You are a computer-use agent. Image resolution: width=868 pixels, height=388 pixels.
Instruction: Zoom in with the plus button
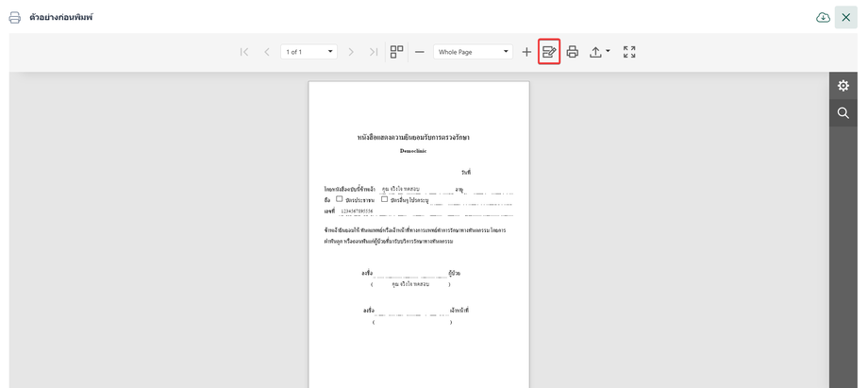click(527, 52)
